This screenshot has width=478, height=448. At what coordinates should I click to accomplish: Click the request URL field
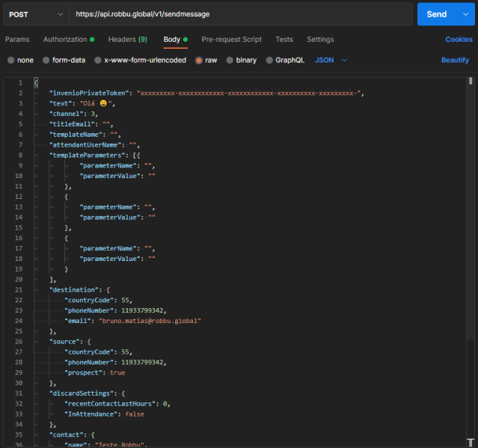tap(239, 14)
